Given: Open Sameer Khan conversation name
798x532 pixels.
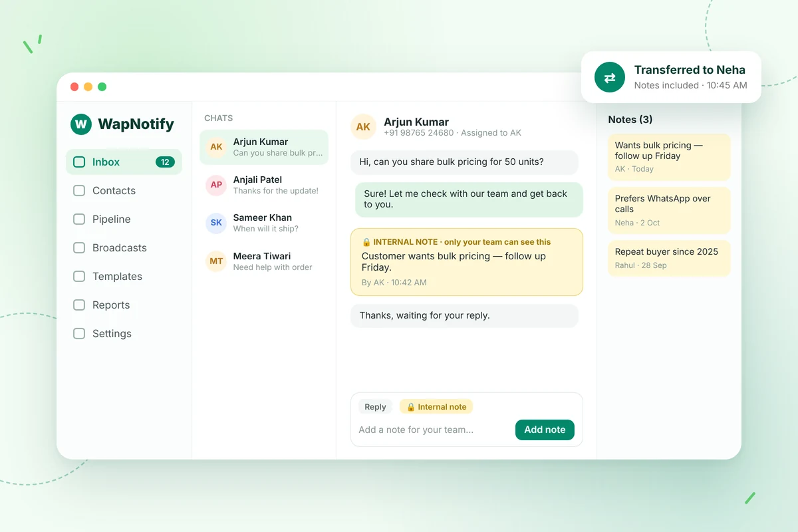Looking at the screenshot, I should [x=263, y=217].
